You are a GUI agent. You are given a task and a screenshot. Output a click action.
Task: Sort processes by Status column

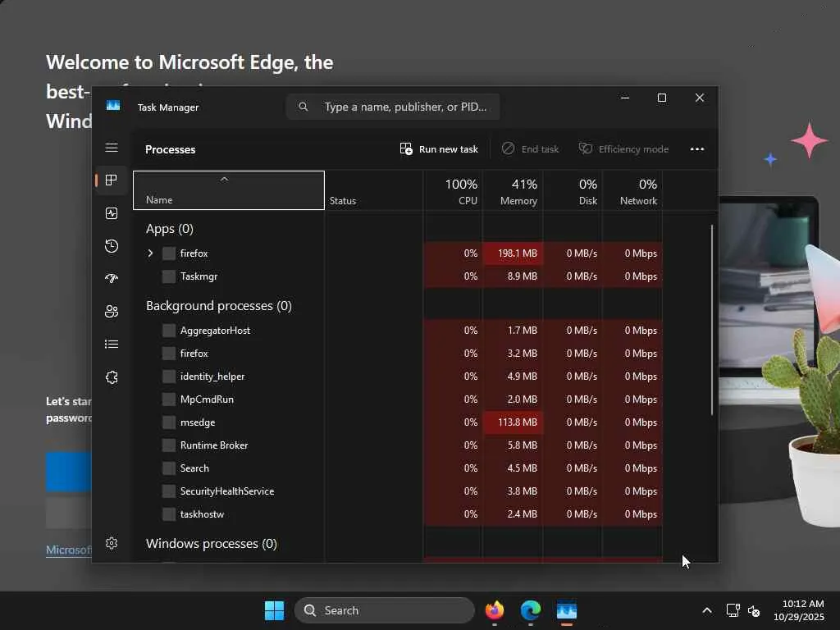(374, 190)
